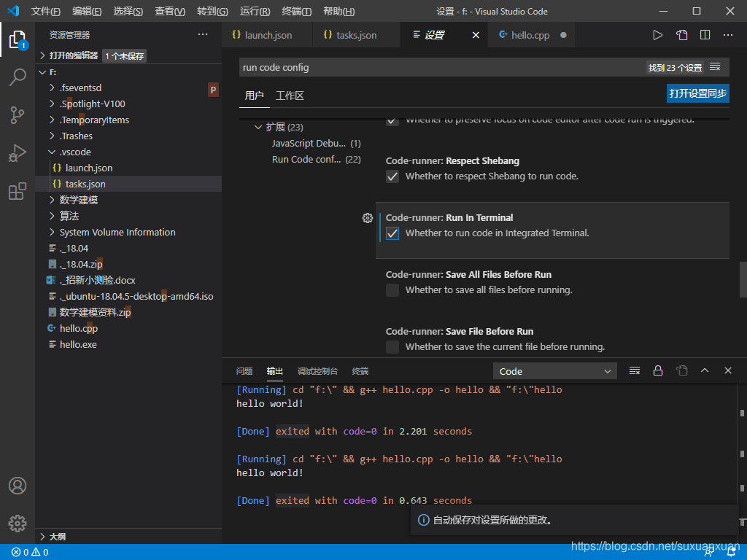The width and height of the screenshot is (747, 560).
Task: Open the Code output channel dropdown
Action: click(555, 371)
